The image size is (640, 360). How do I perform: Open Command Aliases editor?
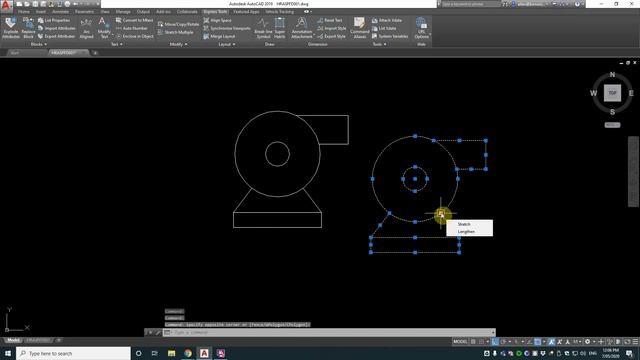click(360, 28)
